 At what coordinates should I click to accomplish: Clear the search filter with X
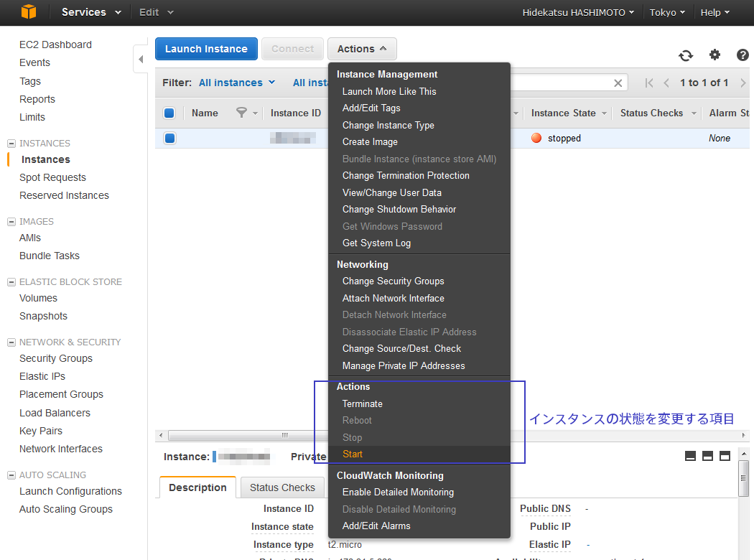(x=618, y=83)
